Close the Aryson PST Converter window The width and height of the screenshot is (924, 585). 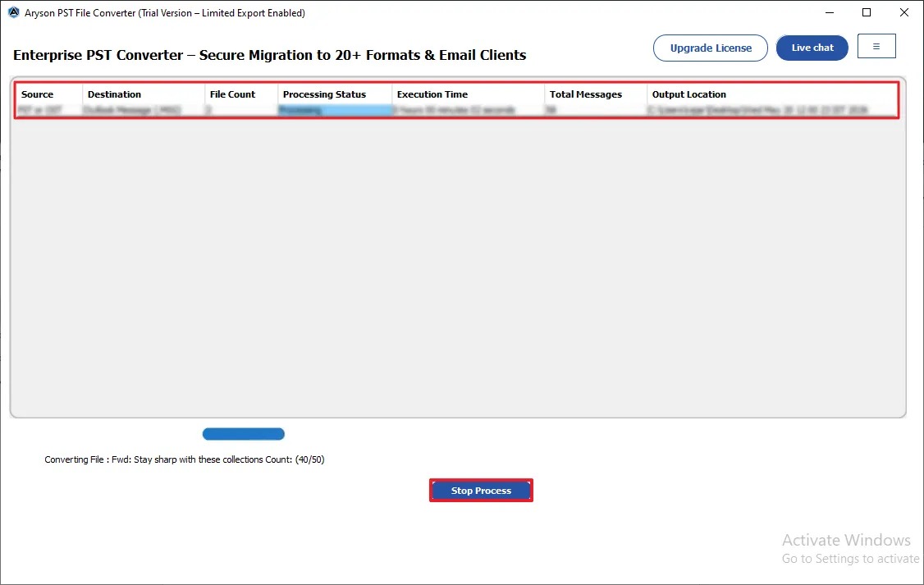pyautogui.click(x=904, y=12)
